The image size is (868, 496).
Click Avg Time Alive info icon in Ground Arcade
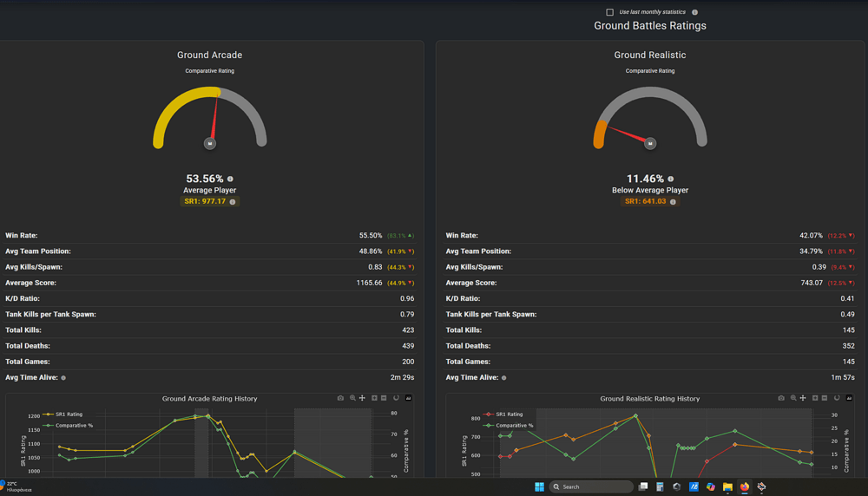point(63,378)
